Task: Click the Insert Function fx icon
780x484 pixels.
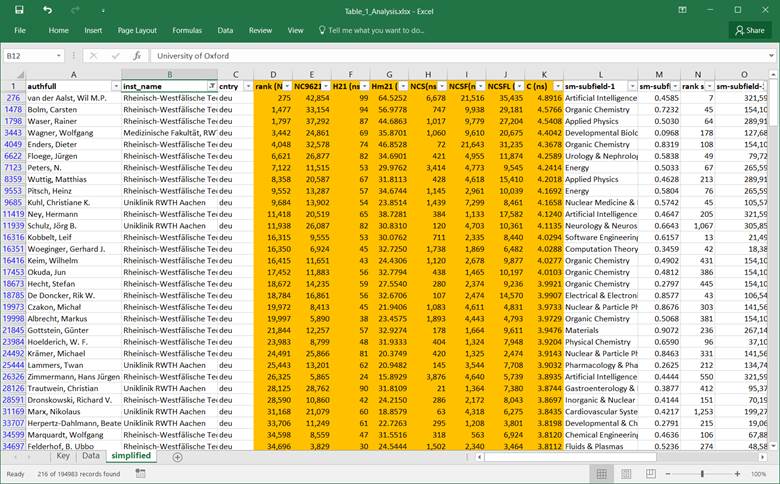Action: [137, 56]
